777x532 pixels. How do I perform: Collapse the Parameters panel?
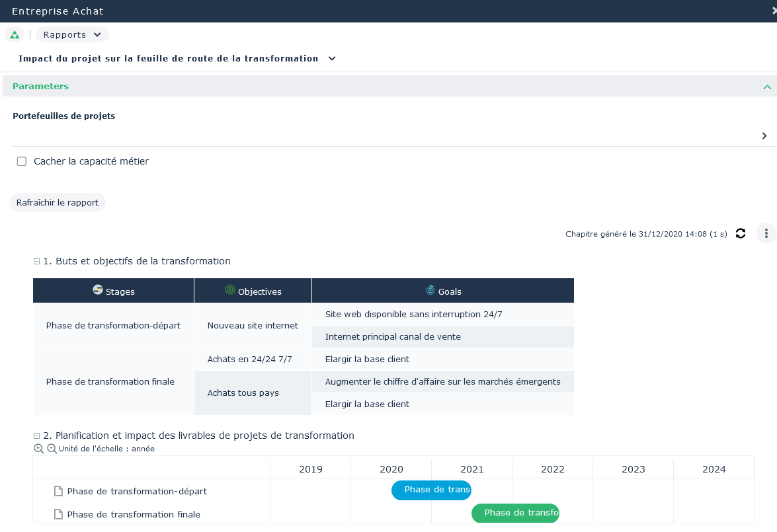(767, 87)
